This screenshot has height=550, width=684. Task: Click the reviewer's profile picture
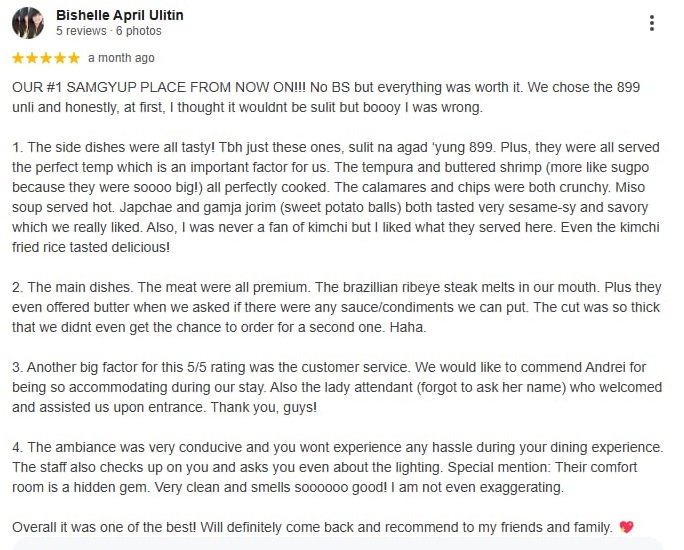27,23
